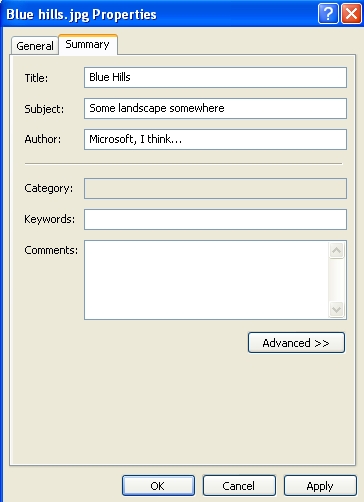Dismiss the dialog using Cancel
The width and height of the screenshot is (364, 502).
(x=239, y=486)
